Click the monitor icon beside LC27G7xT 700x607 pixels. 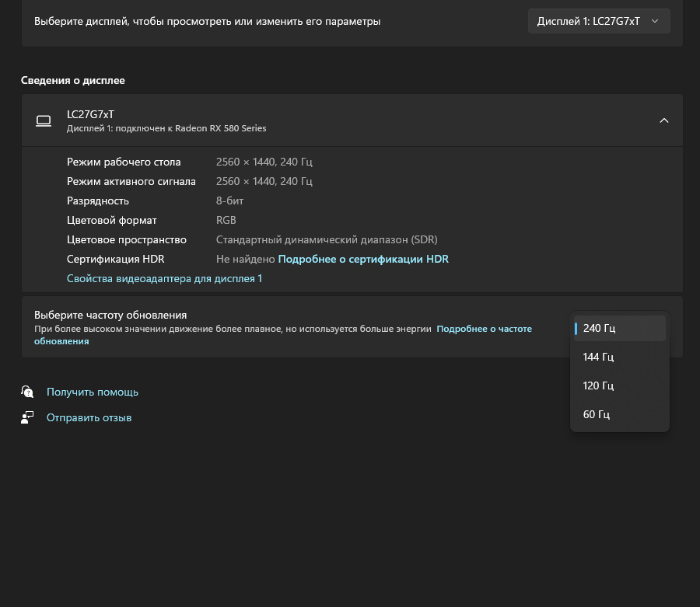(x=44, y=120)
